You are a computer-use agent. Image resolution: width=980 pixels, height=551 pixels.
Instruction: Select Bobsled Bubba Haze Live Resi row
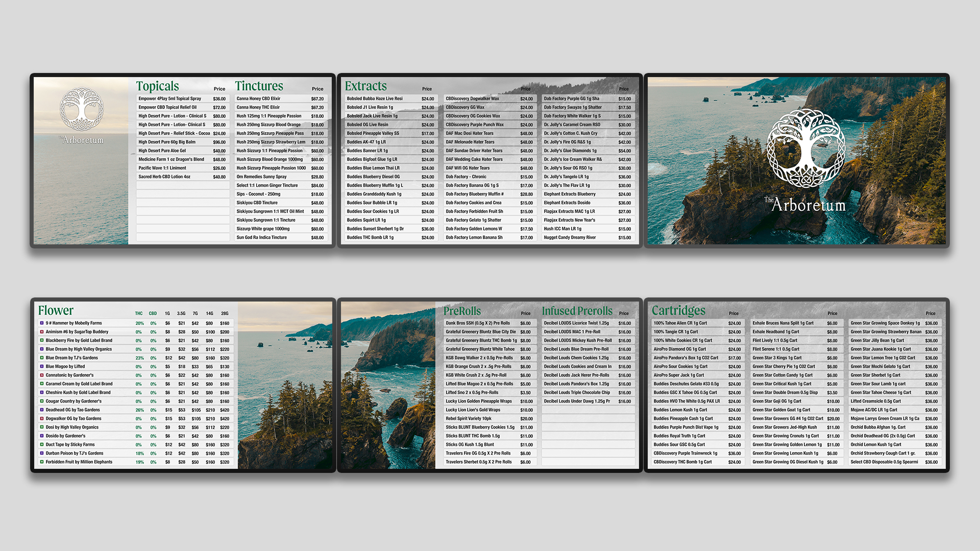coord(391,98)
